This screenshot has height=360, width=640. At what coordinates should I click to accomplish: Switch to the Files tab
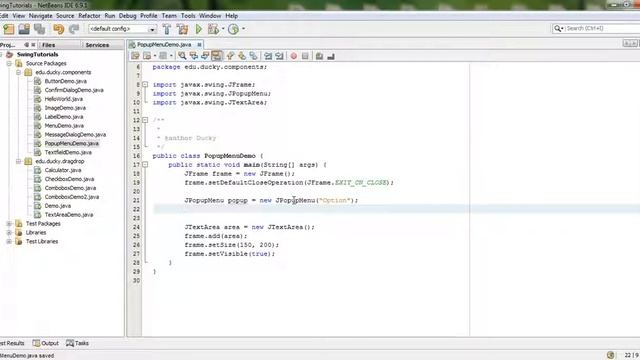[x=49, y=45]
